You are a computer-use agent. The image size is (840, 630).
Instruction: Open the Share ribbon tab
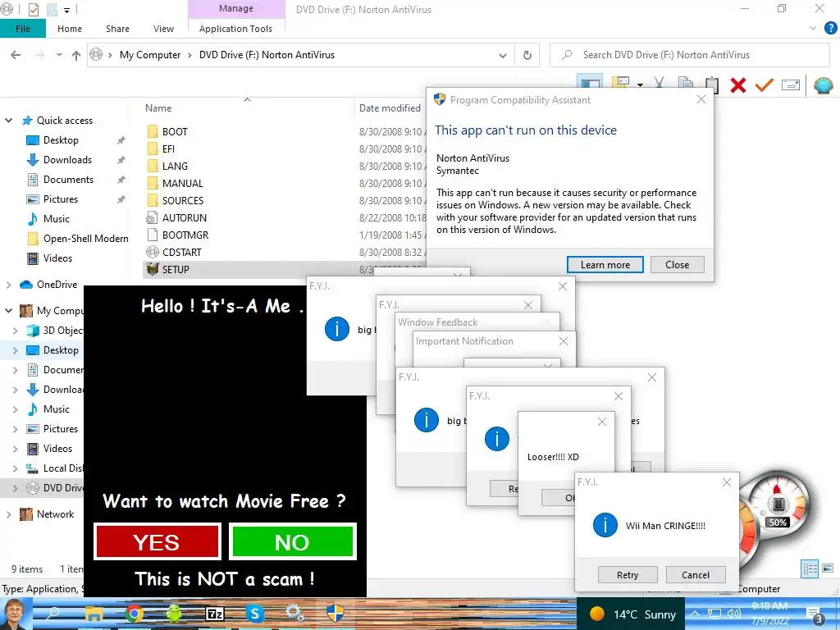tap(117, 29)
